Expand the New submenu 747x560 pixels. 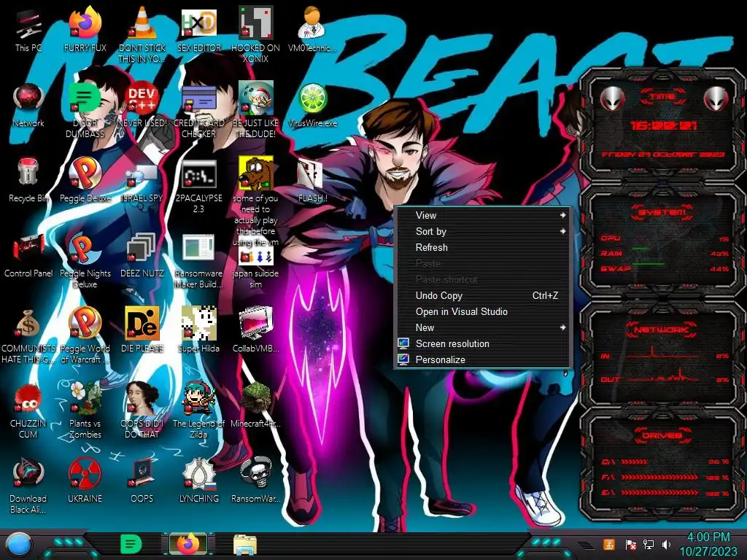tap(483, 327)
